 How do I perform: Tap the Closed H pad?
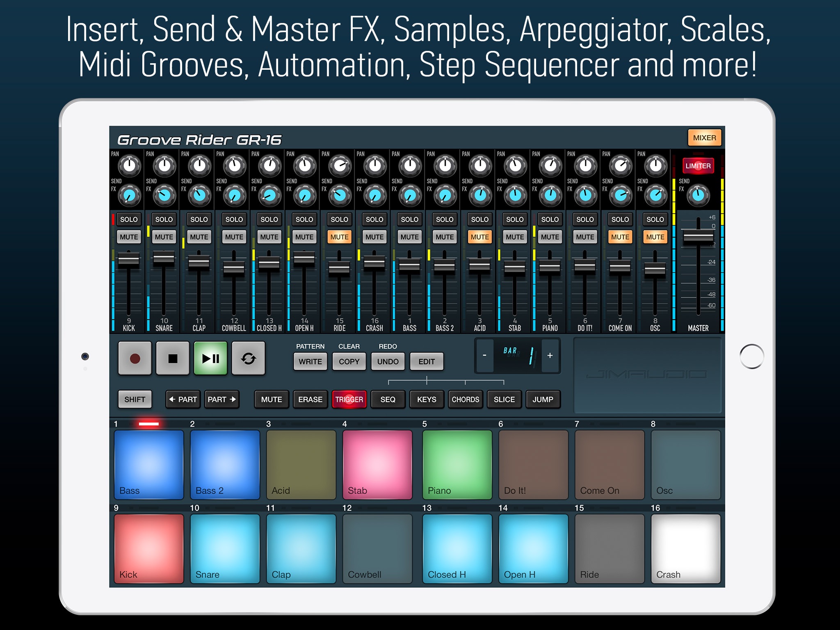pos(457,549)
